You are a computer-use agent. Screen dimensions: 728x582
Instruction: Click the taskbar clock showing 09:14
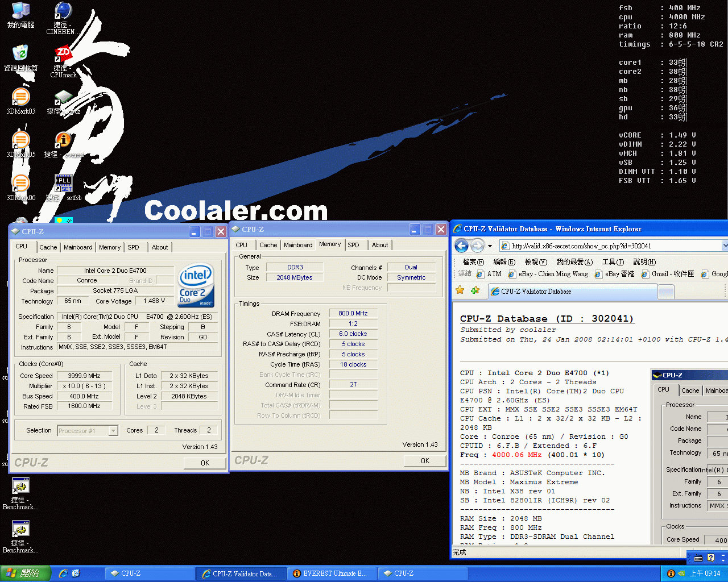705,573
